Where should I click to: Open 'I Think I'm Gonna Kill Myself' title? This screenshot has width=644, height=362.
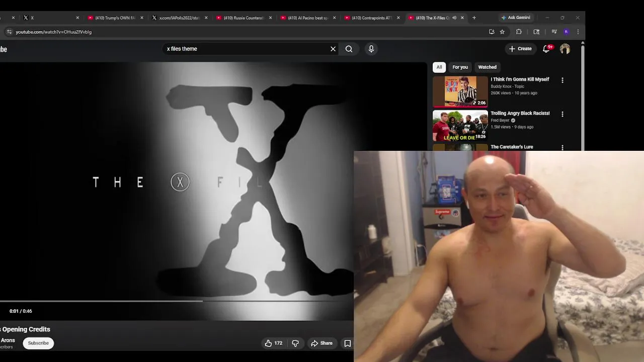pyautogui.click(x=520, y=79)
